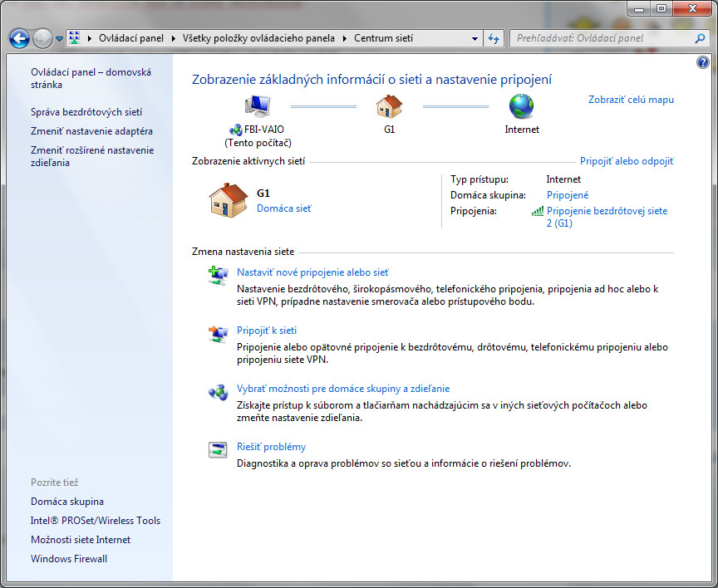Viewport: 718px width, 588px height.
Task: Open Help with the question mark icon
Action: point(702,62)
